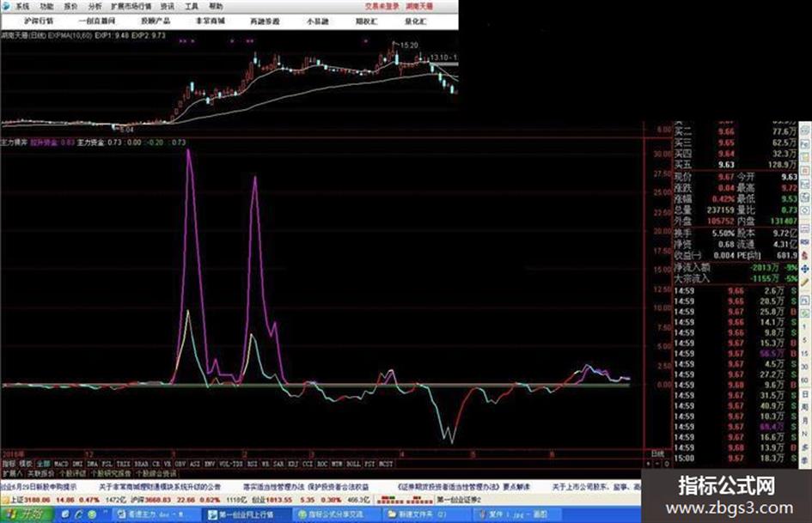The width and height of the screenshot is (812, 523).
Task: Select the TRIX indicator tab
Action: click(x=123, y=464)
